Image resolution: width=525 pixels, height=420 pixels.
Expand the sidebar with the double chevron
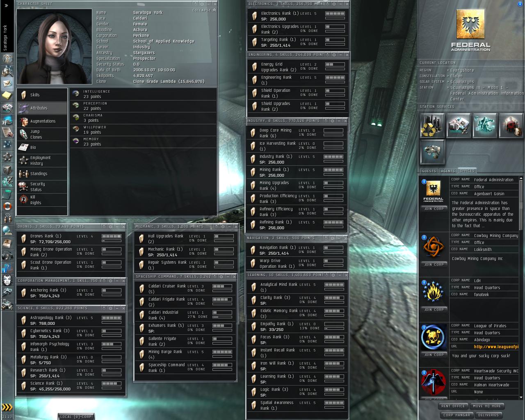coord(6,5)
